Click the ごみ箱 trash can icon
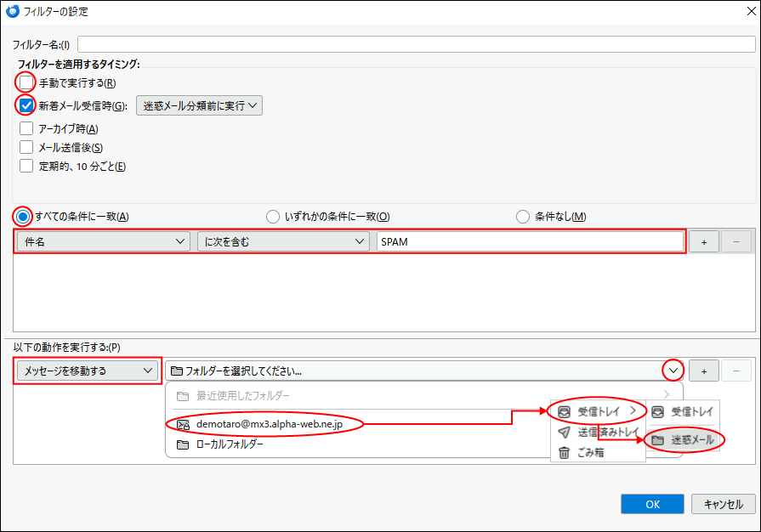 562,453
